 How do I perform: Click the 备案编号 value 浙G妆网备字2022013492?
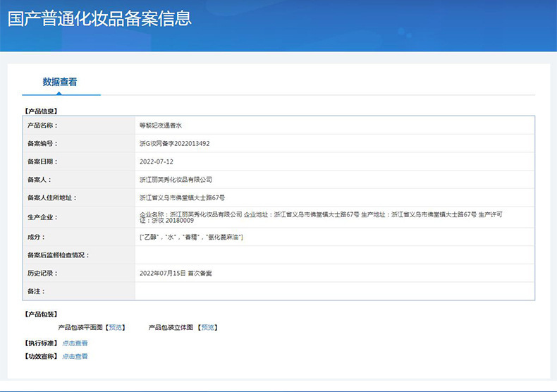click(x=174, y=143)
